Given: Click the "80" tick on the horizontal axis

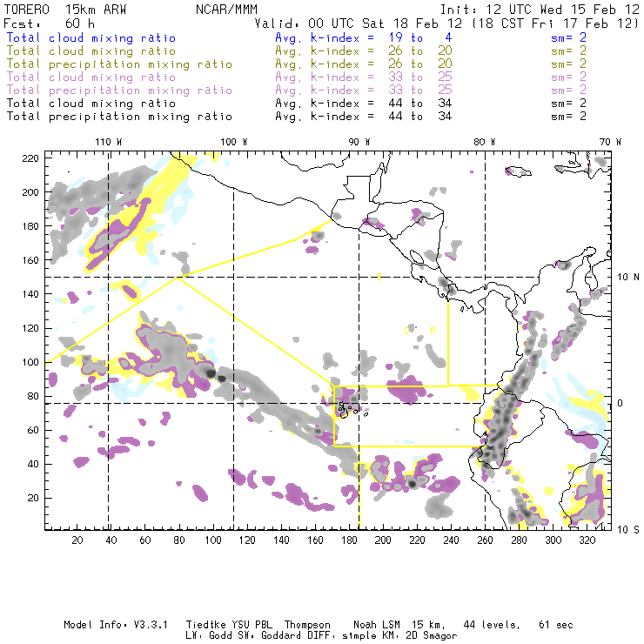Looking at the screenshot, I should (179, 540).
